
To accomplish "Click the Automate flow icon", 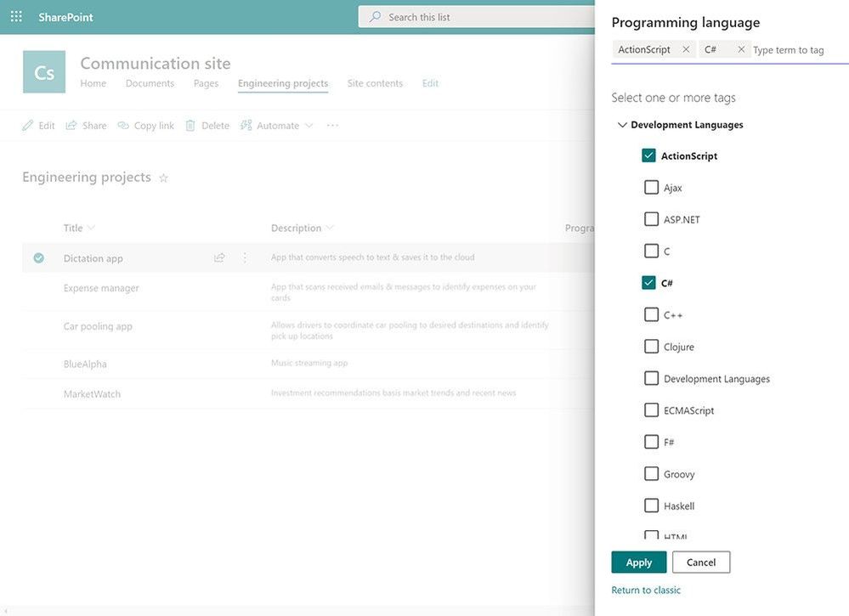I will (246, 126).
